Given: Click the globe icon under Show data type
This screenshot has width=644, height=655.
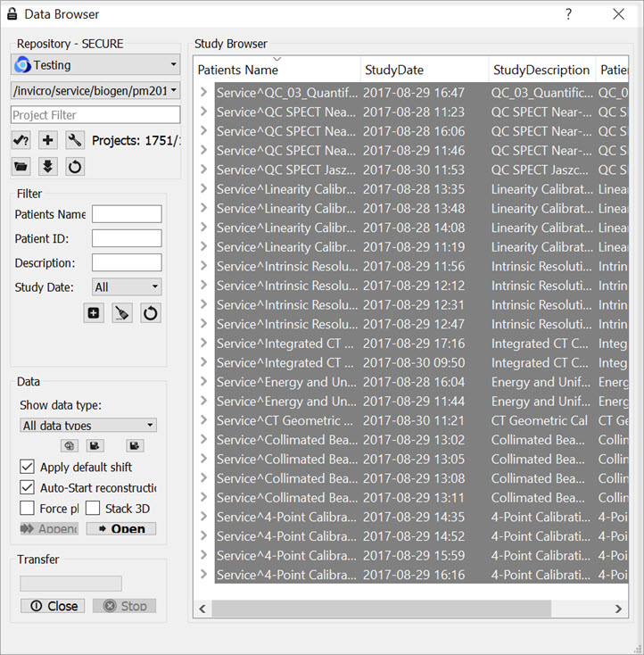Looking at the screenshot, I should [x=68, y=445].
